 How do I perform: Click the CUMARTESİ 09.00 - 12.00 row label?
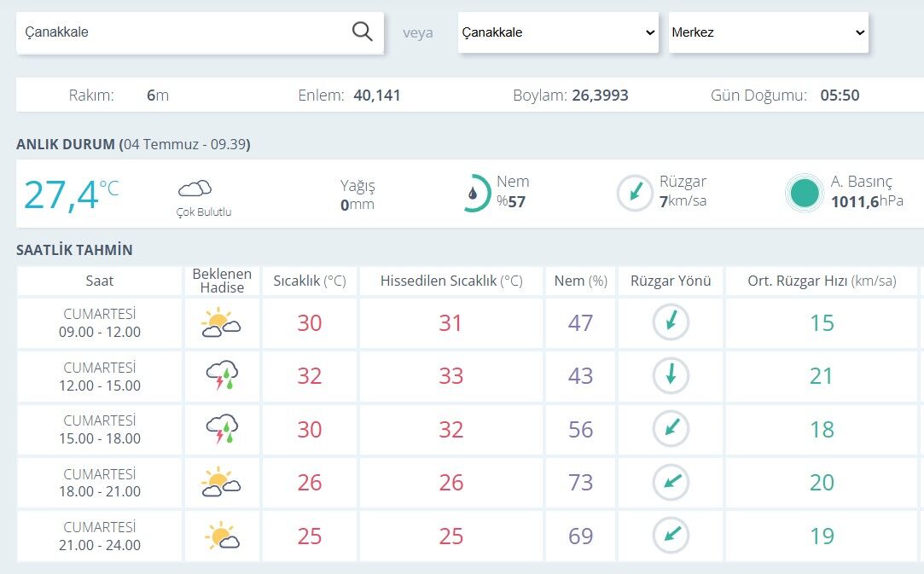(100, 323)
